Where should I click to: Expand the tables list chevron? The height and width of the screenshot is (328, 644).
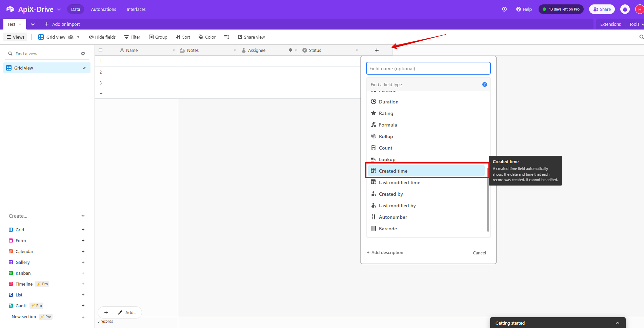click(x=33, y=24)
